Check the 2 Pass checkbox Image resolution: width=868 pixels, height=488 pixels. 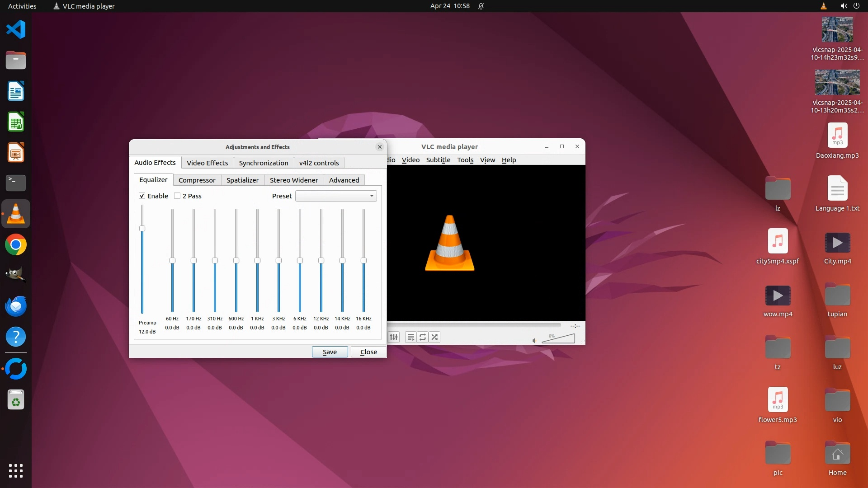point(177,196)
